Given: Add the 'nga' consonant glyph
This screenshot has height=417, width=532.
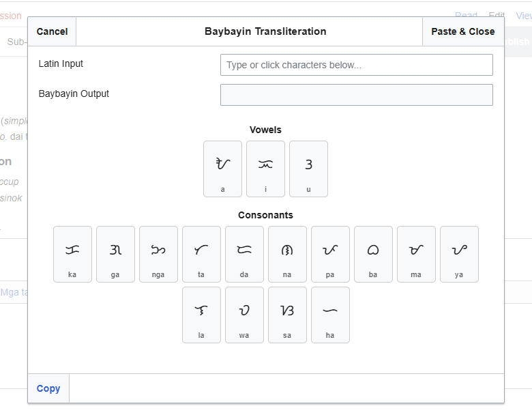Looking at the screenshot, I should 158,254.
